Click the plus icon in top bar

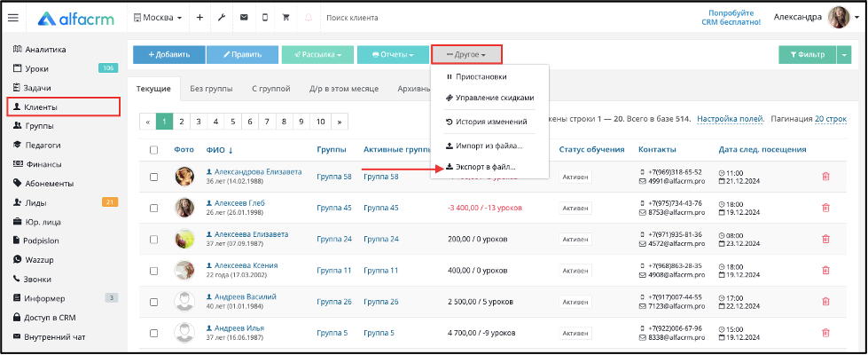(x=199, y=18)
